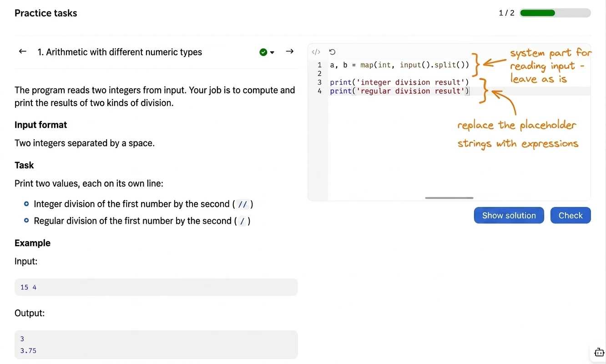The image size is (606, 364).
Task: Go to next task with right arrow
Action: pos(289,51)
